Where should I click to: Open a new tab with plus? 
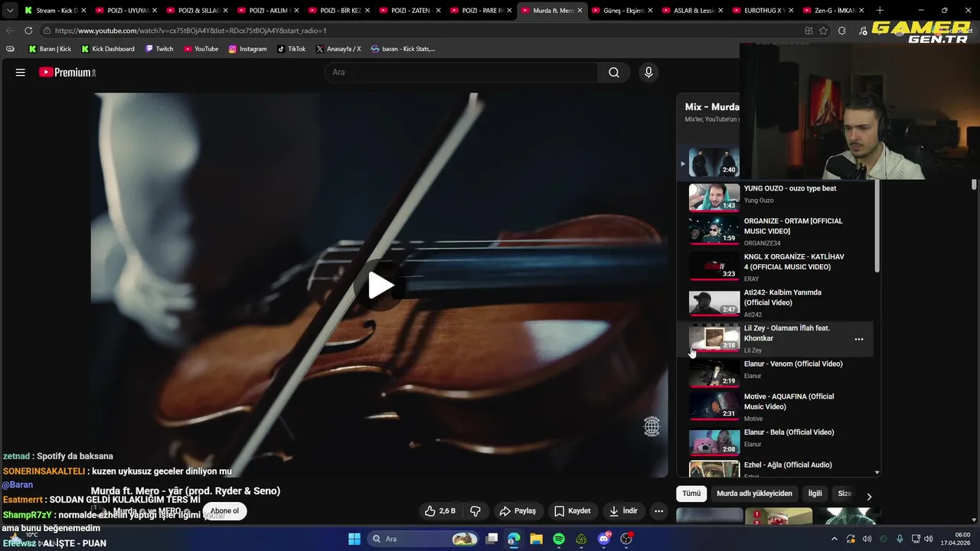(x=880, y=11)
